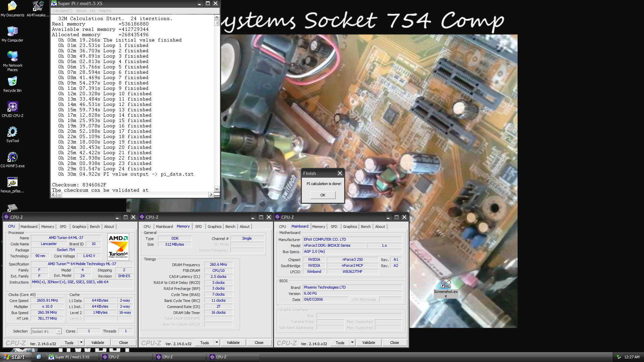Open Screenshot.exe shortcut on desktop

coord(446,288)
